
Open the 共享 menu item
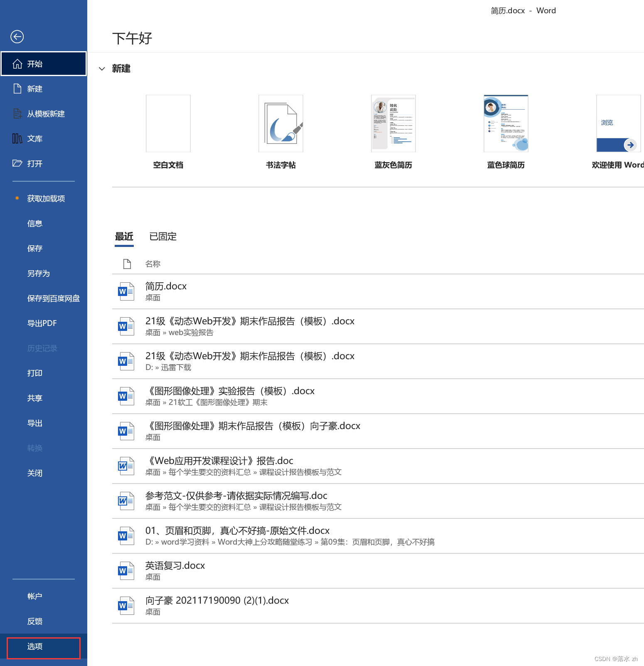(44, 398)
